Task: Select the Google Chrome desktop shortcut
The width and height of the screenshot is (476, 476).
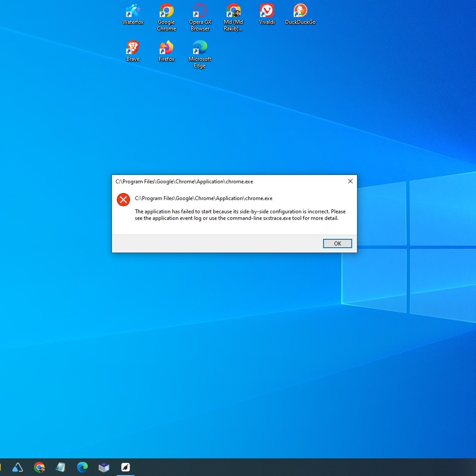Action: [166, 17]
